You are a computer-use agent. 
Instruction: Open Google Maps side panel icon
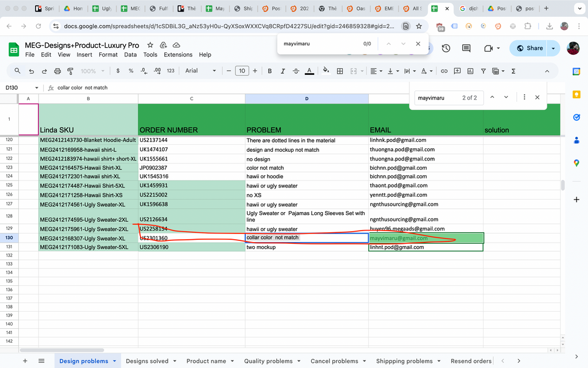coord(577,163)
